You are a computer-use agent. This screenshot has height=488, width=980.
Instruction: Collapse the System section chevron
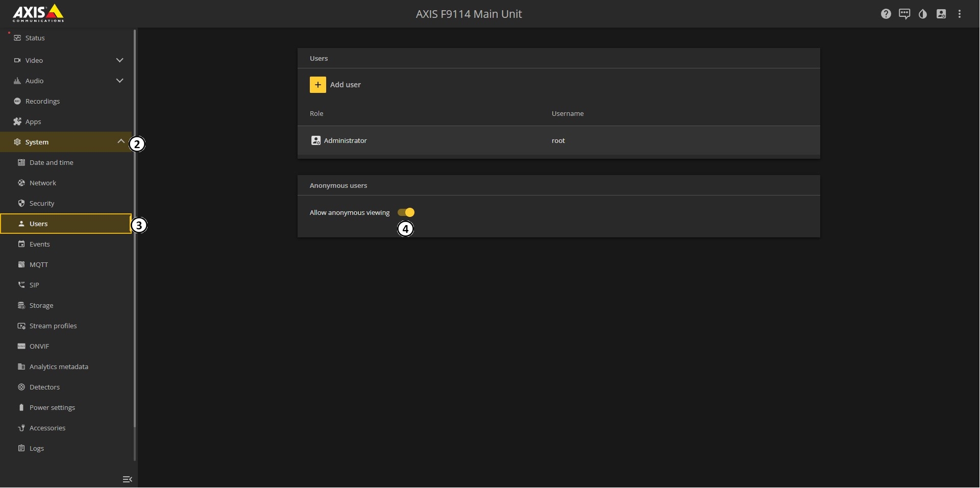click(x=120, y=141)
